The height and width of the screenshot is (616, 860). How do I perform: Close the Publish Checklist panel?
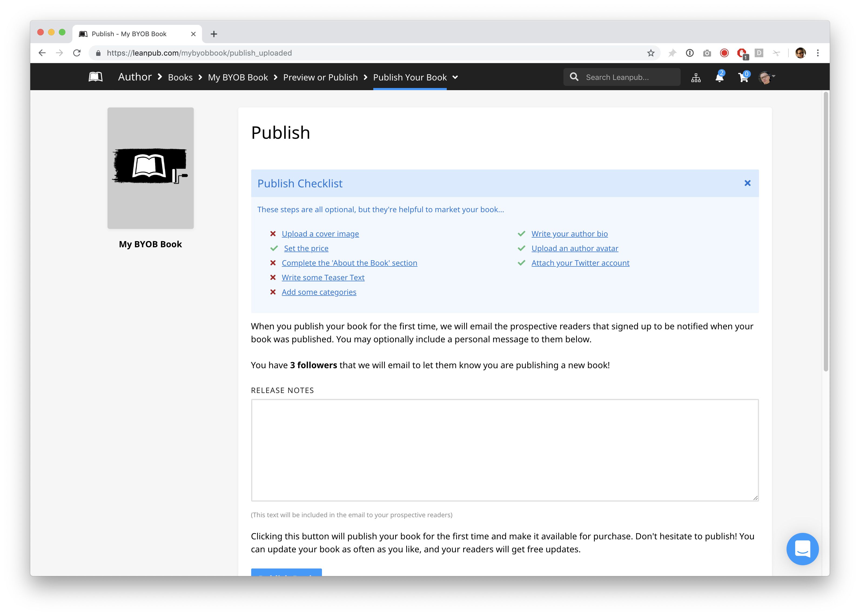click(747, 183)
